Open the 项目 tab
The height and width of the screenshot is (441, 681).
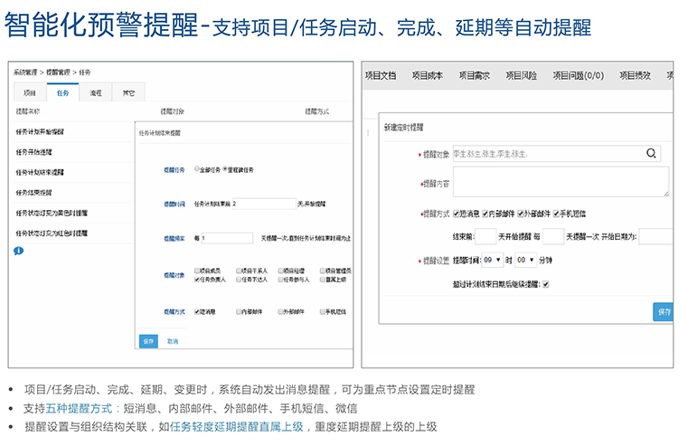tap(30, 93)
